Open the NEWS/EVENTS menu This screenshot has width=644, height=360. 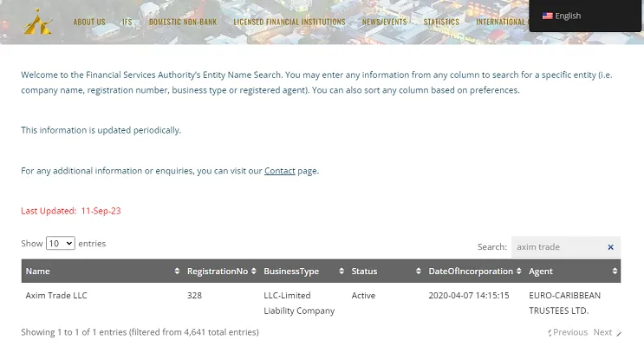click(384, 22)
